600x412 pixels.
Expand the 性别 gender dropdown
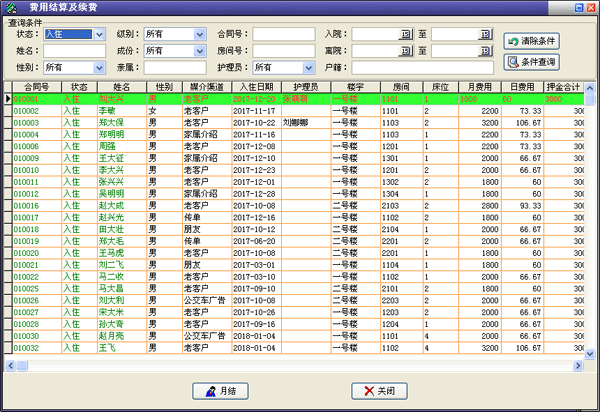coord(98,67)
